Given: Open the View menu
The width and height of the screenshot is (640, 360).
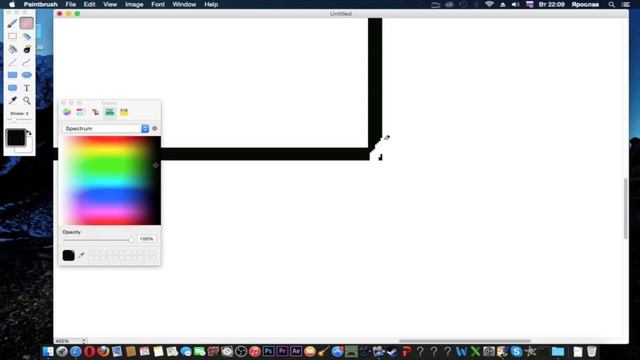Looking at the screenshot, I should tap(110, 4).
